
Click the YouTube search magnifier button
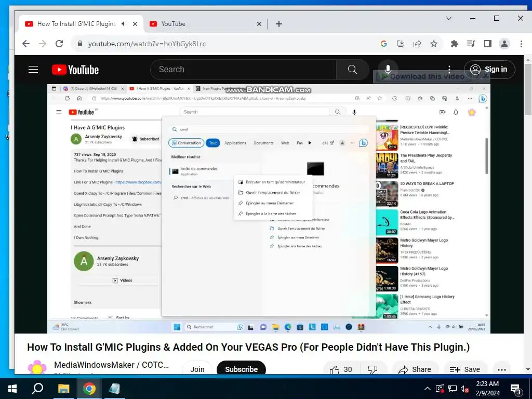pos(353,70)
